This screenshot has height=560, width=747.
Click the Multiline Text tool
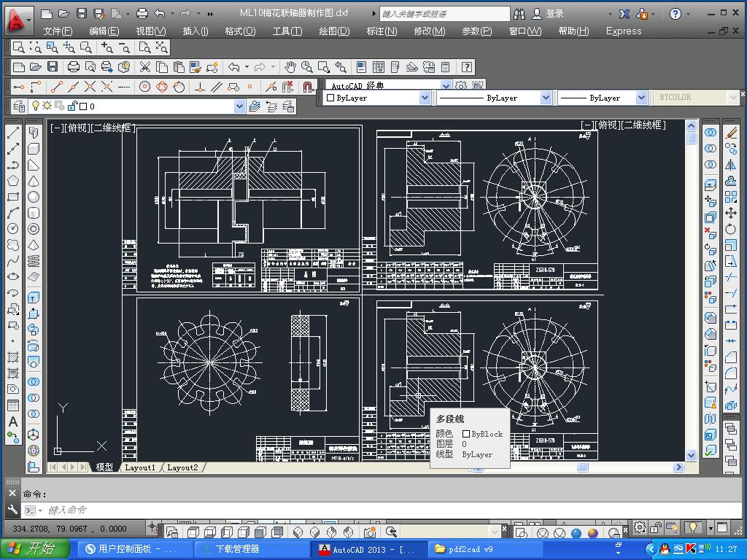pyautogui.click(x=13, y=421)
